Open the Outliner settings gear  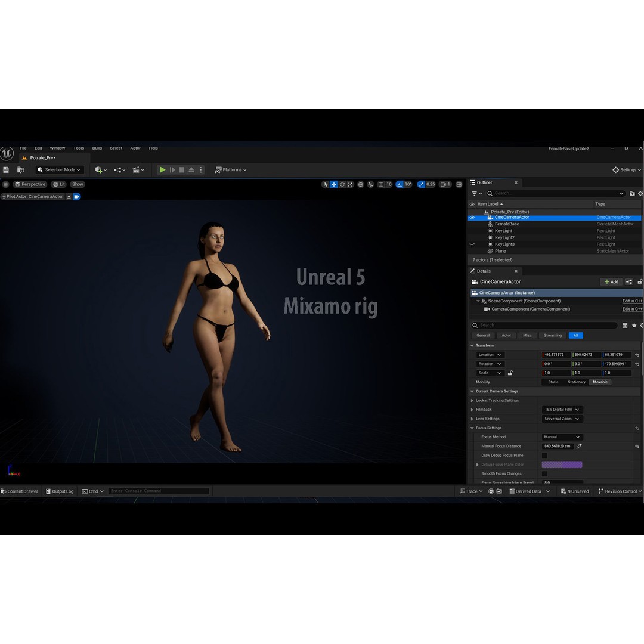pyautogui.click(x=640, y=193)
